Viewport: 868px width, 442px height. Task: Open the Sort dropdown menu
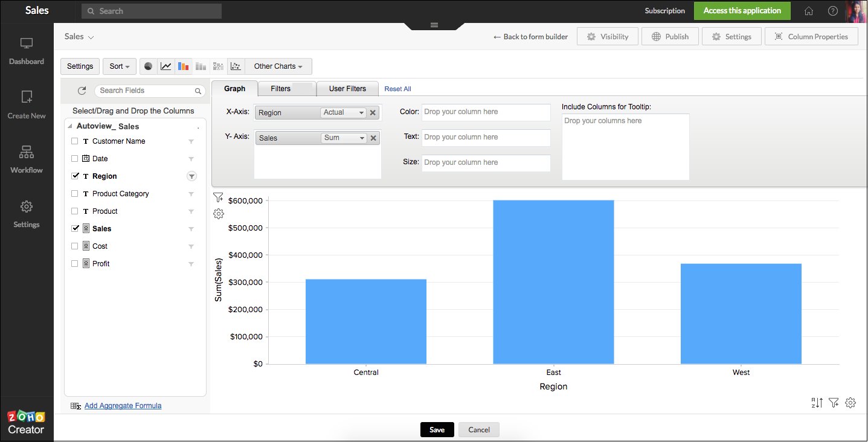point(119,66)
